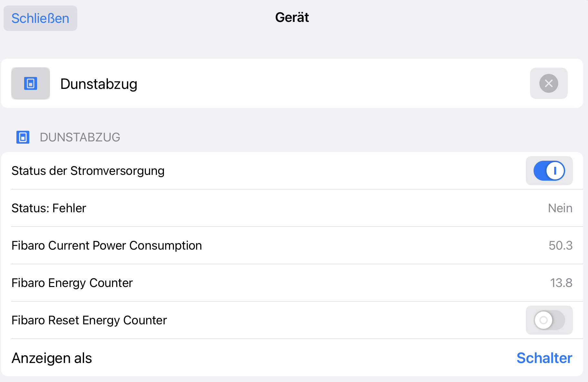Click the Fibaro Energy Counter label

point(72,283)
